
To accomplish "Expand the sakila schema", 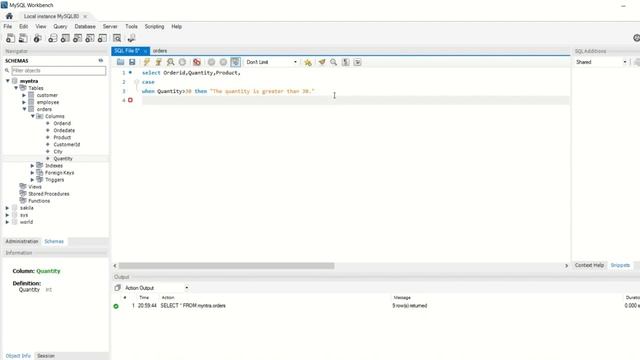I will tap(7, 208).
